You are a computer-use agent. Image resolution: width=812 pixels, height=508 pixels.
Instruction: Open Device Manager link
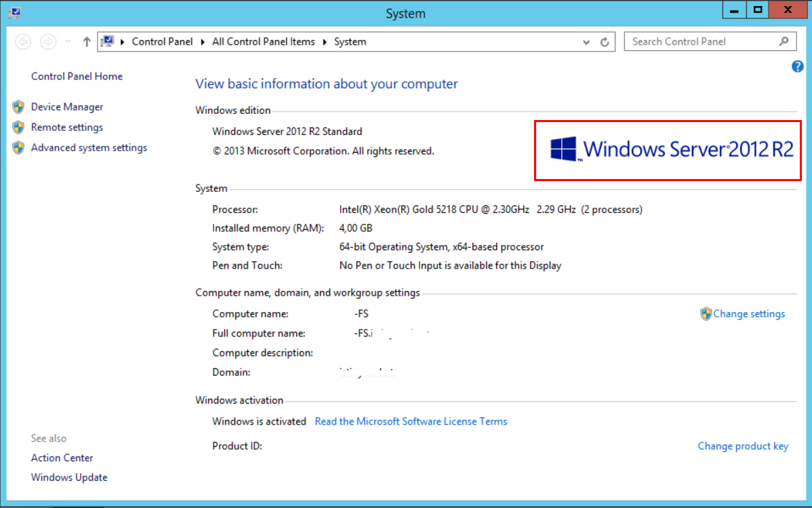click(67, 106)
